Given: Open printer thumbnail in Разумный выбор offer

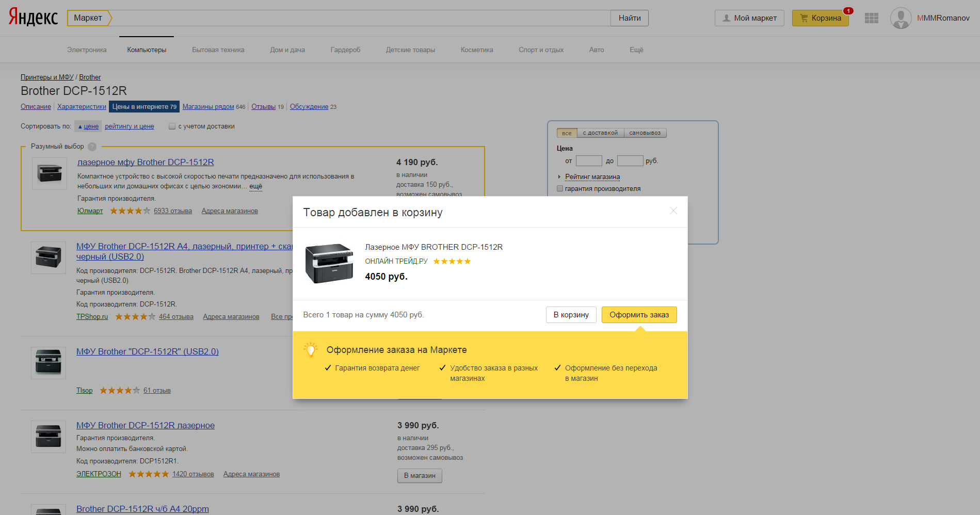Looking at the screenshot, I should [50, 173].
